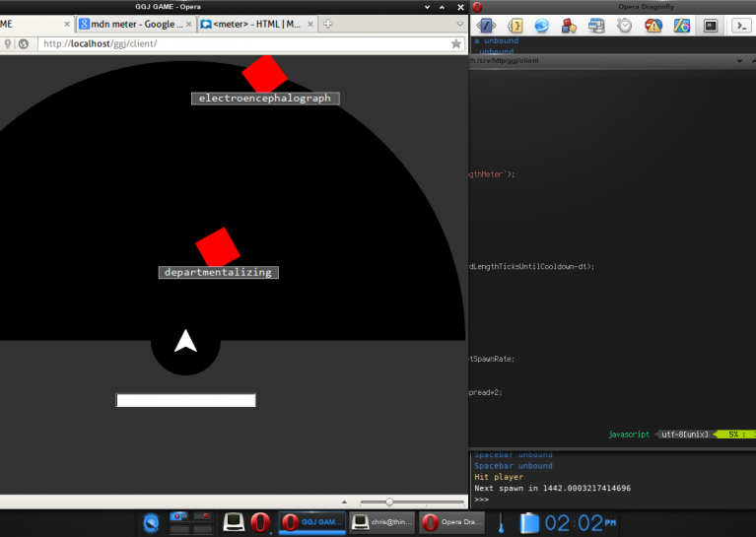Open the Utilities color picker panel
Screen dimensions: 756x537
[680, 26]
